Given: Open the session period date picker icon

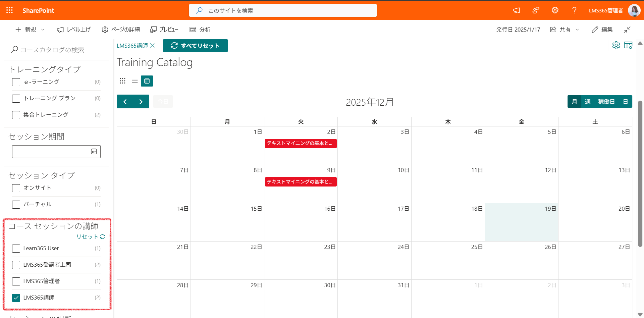Looking at the screenshot, I should pyautogui.click(x=94, y=152).
